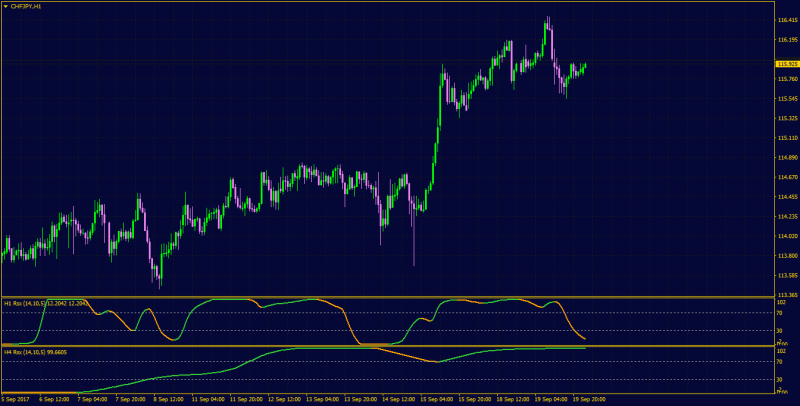This screenshot has height=406, width=800.
Task: Click the 113.800 price axis label
Action: (x=787, y=256)
